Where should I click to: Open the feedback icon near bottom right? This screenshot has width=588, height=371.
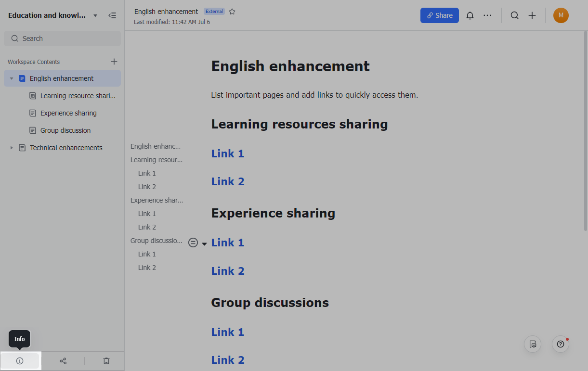pyautogui.click(x=532, y=344)
